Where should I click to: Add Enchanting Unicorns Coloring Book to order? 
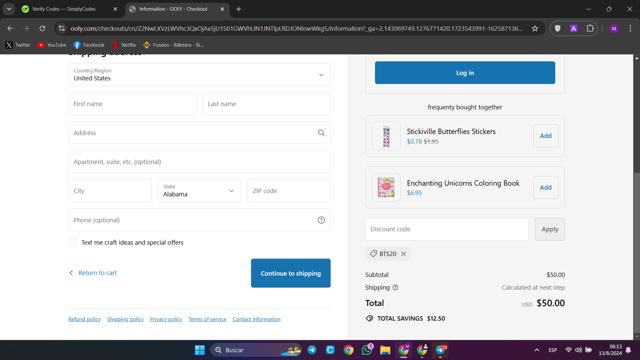click(x=546, y=188)
